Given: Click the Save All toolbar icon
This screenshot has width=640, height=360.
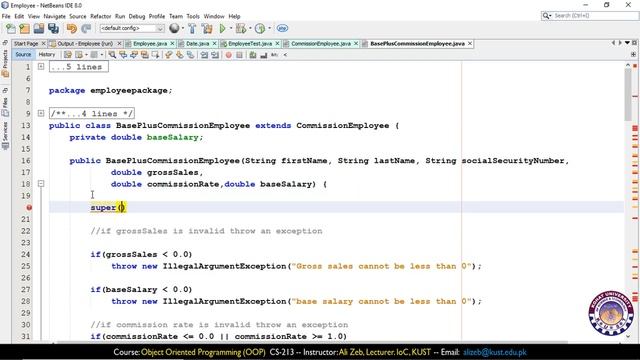Looking at the screenshot, I should [x=53, y=28].
